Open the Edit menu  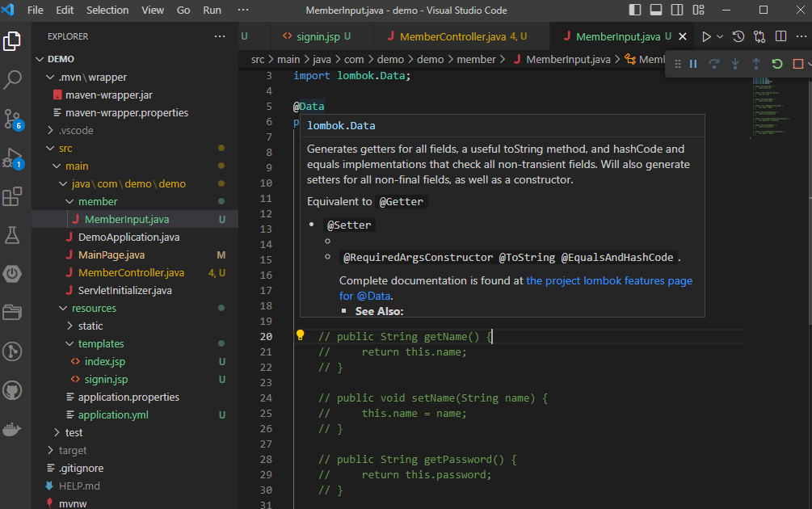pos(65,10)
